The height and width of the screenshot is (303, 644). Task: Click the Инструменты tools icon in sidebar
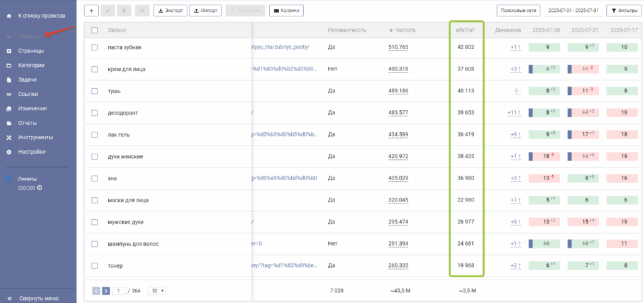9,137
